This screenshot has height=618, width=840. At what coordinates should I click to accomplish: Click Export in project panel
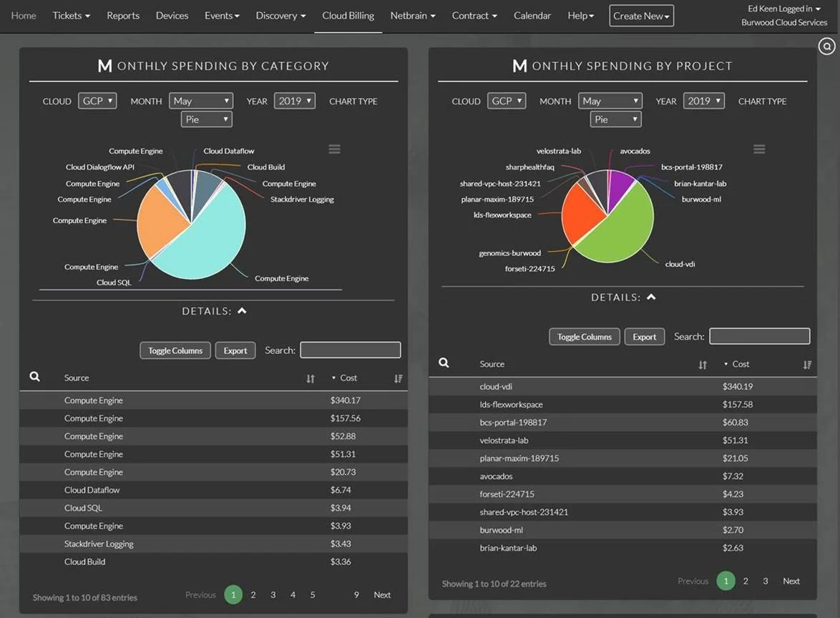645,336
